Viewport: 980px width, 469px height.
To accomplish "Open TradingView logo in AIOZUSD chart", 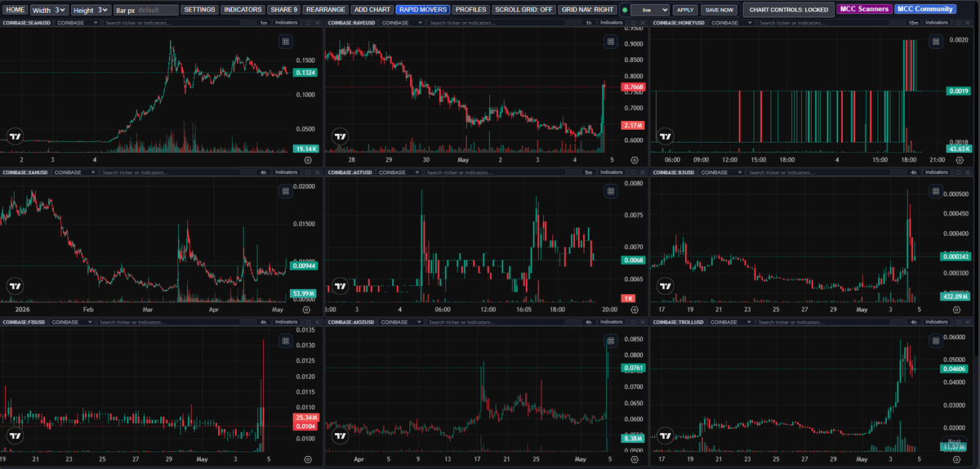I will pos(341,435).
